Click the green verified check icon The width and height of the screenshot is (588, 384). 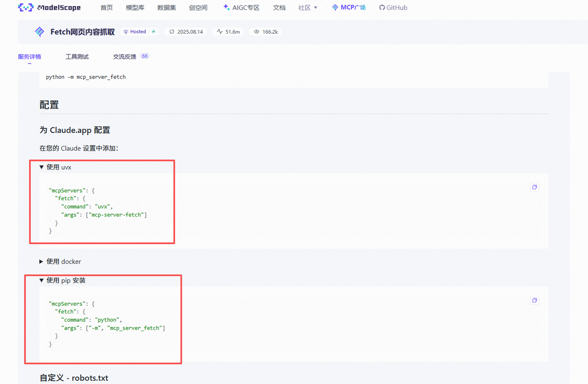[153, 32]
